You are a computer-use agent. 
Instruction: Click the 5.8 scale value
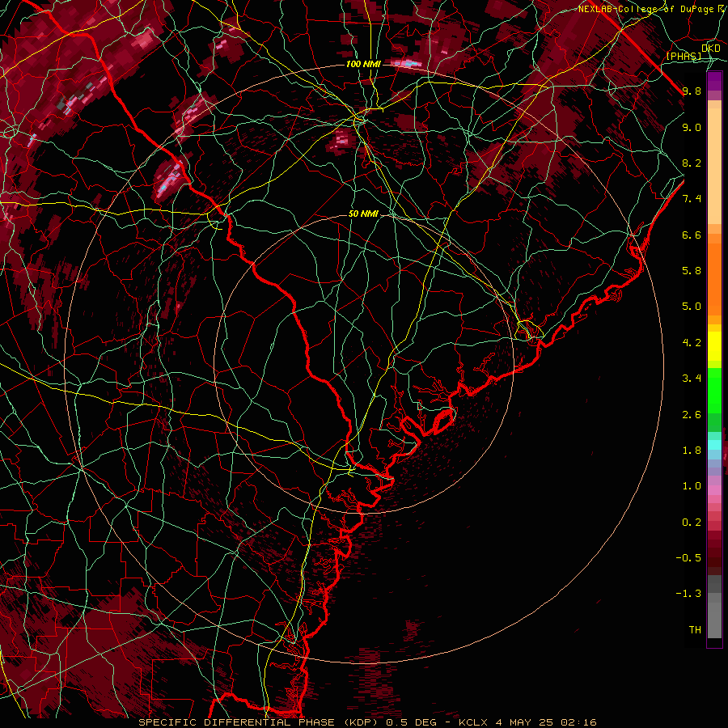click(x=692, y=271)
